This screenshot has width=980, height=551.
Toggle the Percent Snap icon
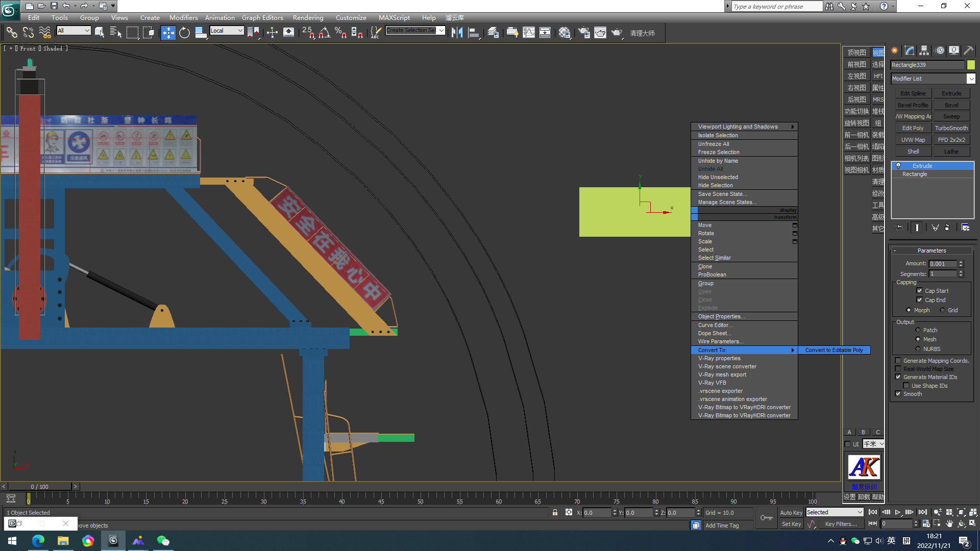click(341, 33)
